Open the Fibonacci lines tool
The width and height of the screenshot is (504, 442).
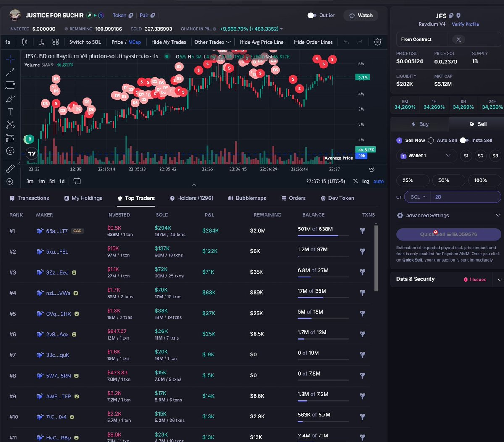click(x=10, y=86)
